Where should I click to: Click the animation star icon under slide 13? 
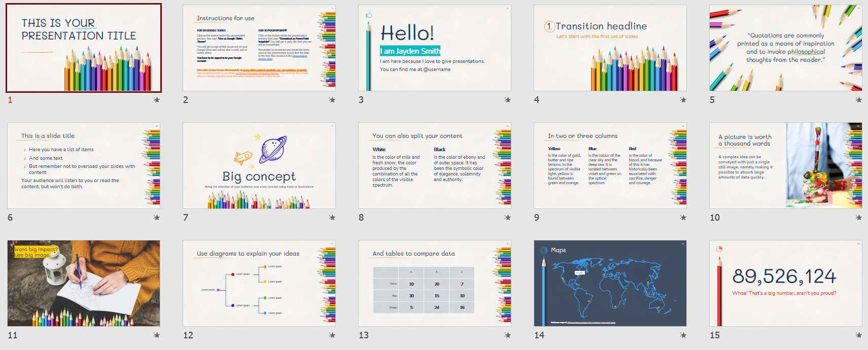click(508, 335)
